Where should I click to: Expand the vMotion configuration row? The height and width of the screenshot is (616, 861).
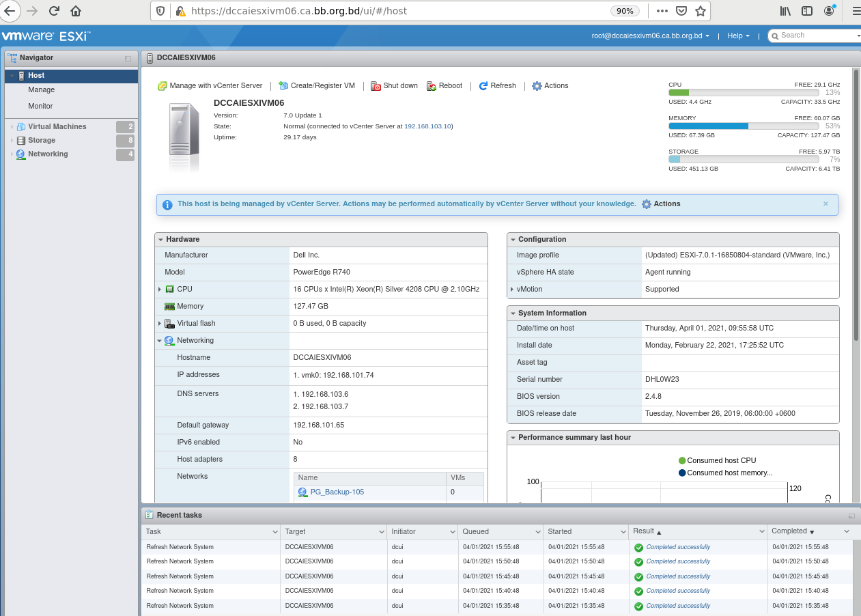512,290
